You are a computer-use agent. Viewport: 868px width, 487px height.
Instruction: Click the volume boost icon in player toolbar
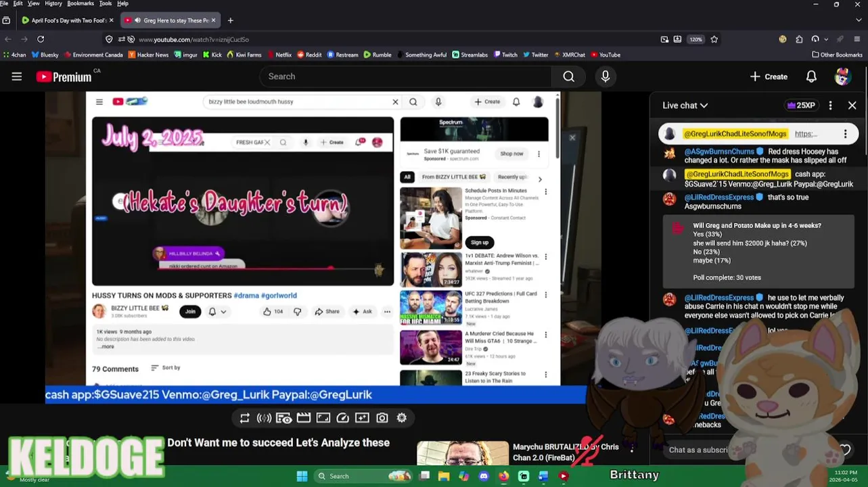tap(265, 418)
